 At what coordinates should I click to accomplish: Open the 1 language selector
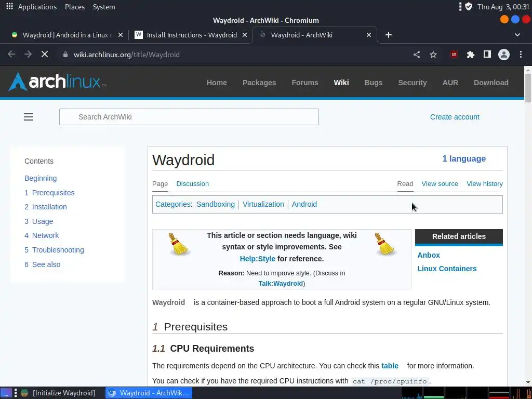pos(464,159)
